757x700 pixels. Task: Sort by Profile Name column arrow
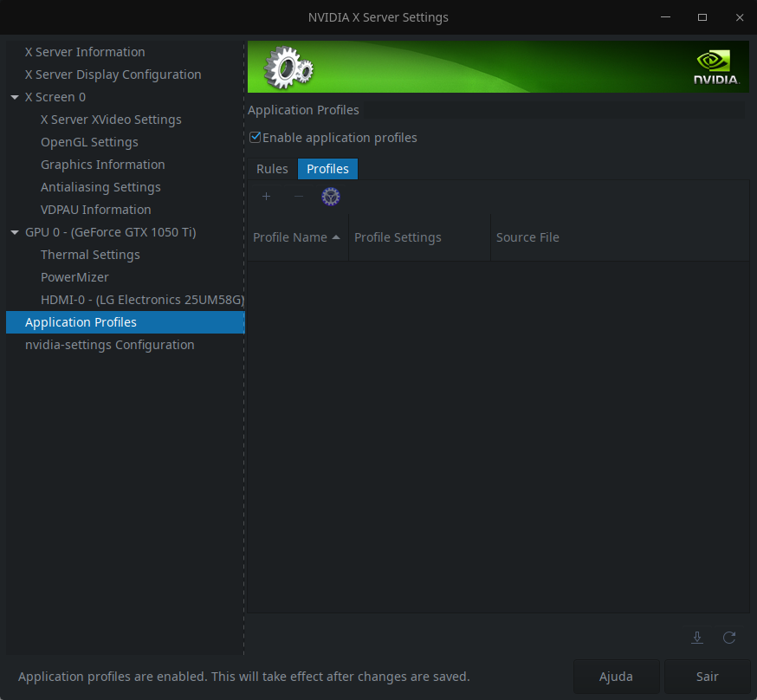(336, 237)
